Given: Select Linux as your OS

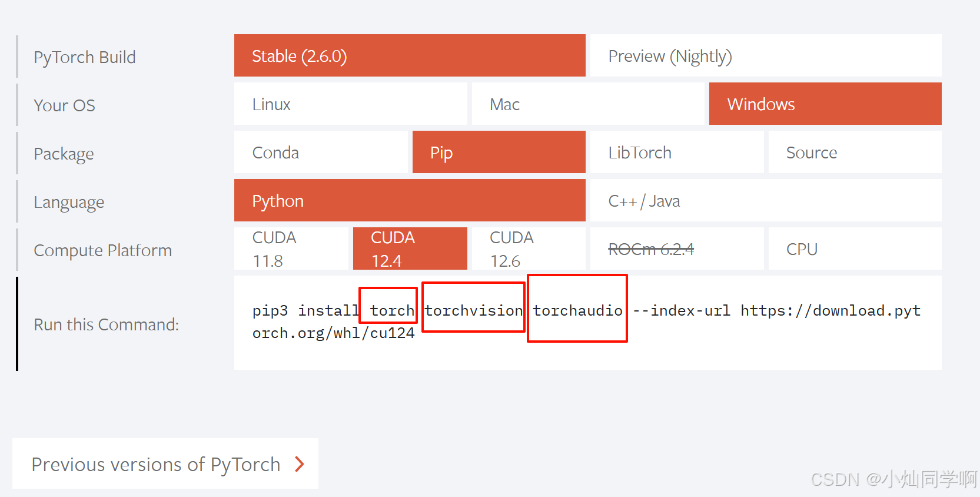Looking at the screenshot, I should click(x=350, y=104).
